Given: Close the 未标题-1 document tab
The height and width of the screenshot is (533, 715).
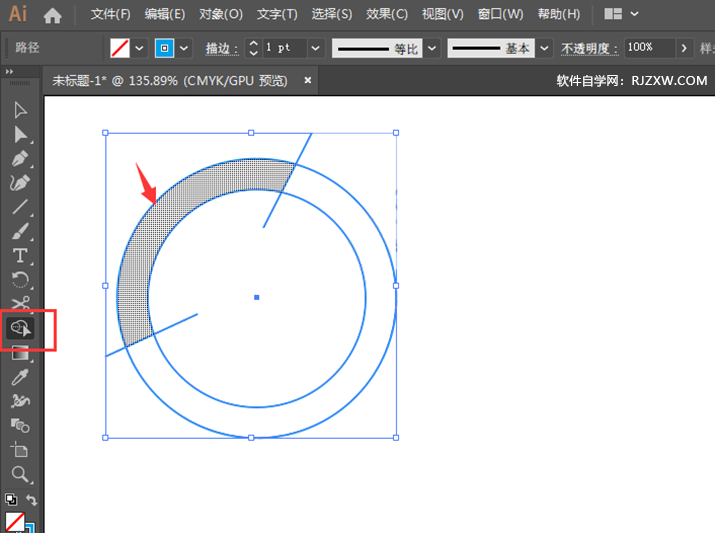Looking at the screenshot, I should click(308, 80).
